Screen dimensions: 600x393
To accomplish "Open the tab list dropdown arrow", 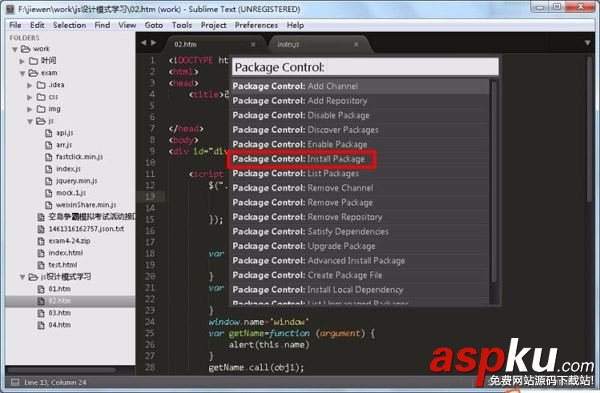I will point(588,43).
